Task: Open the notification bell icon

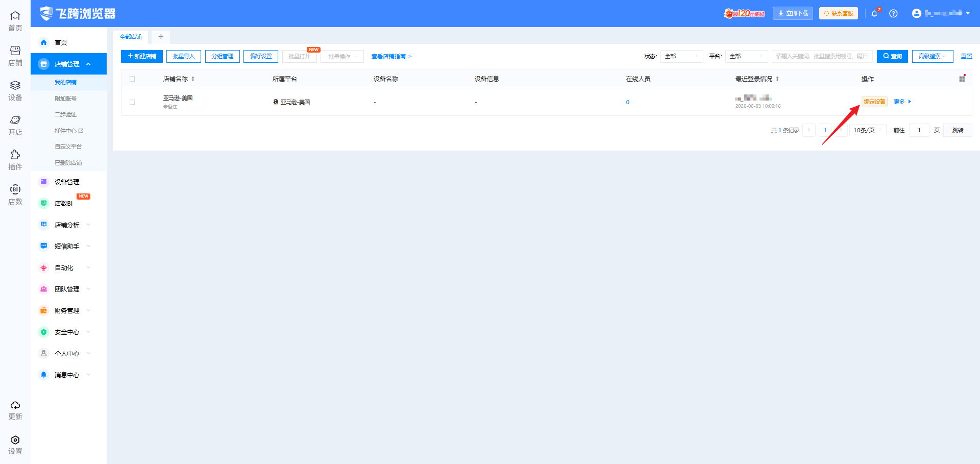Action: tap(874, 14)
